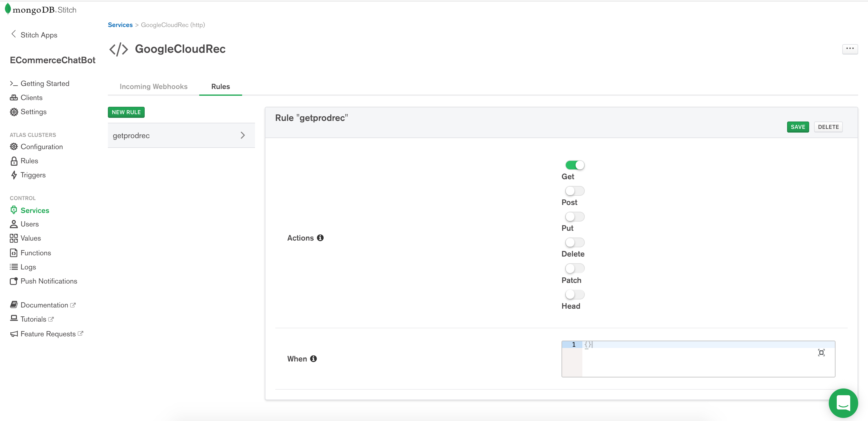
Task: Select the Rules tab
Action: 220,86
